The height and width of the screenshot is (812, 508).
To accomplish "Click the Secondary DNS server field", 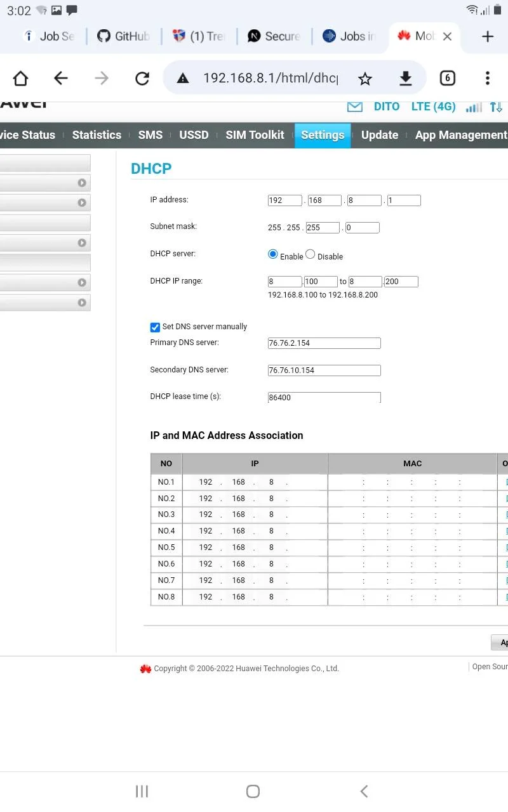I will click(x=324, y=370).
